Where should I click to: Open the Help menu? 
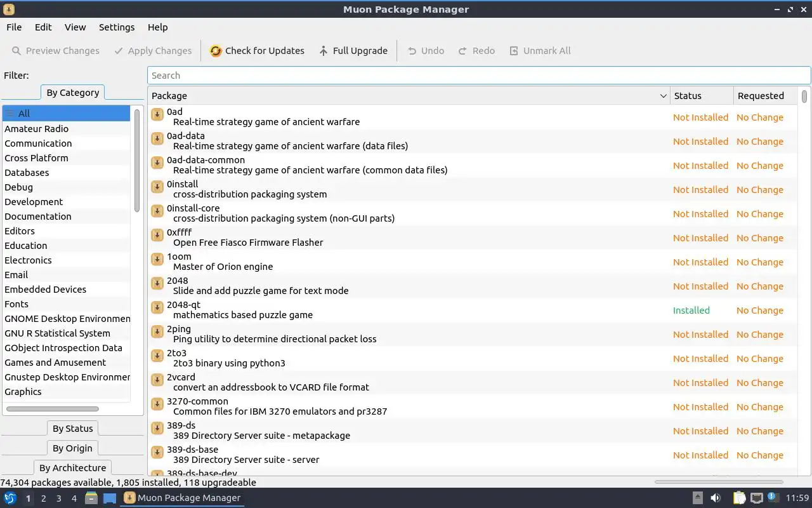158,27
